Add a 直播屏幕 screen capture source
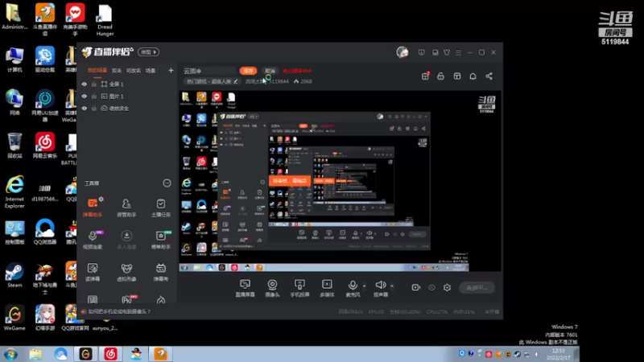644x362 pixels. click(x=245, y=288)
